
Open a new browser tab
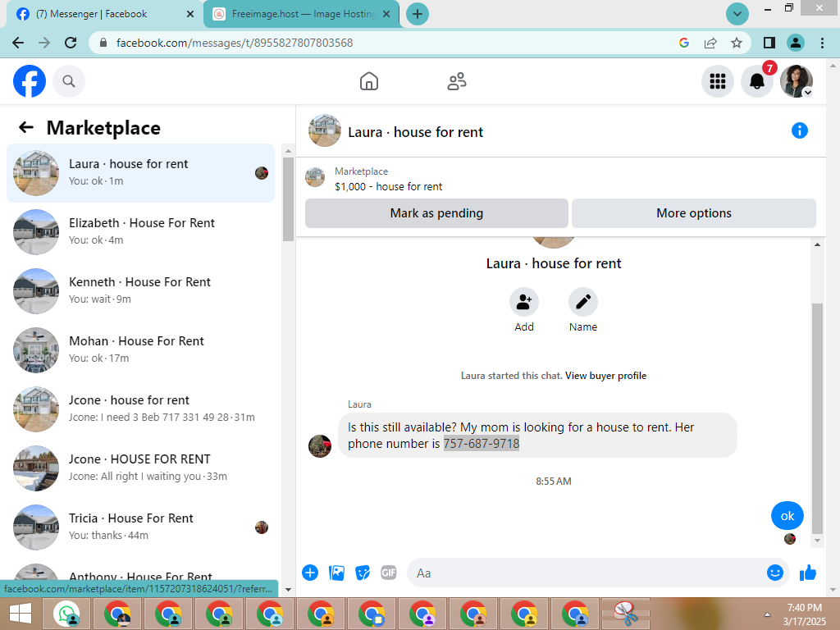tap(418, 14)
